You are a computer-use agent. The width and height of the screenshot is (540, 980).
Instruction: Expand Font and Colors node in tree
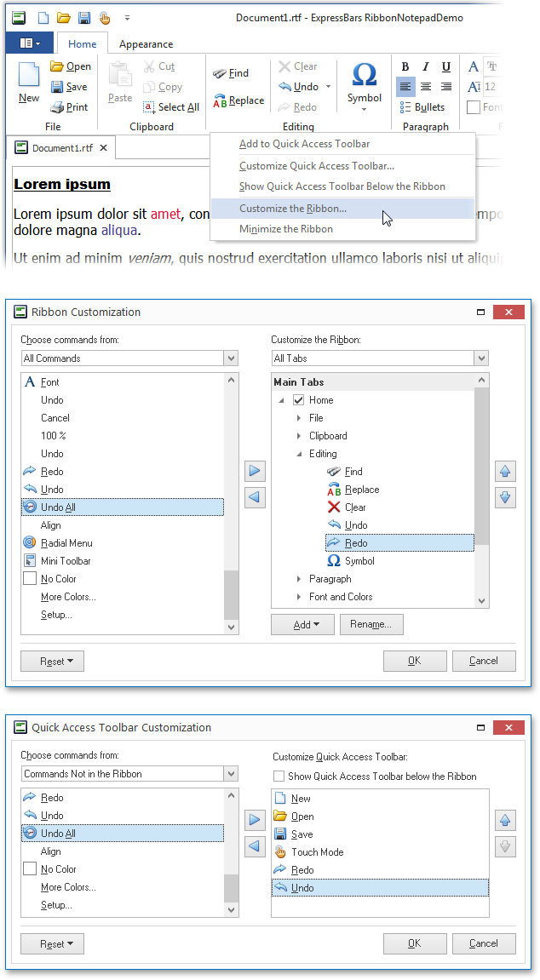[299, 597]
